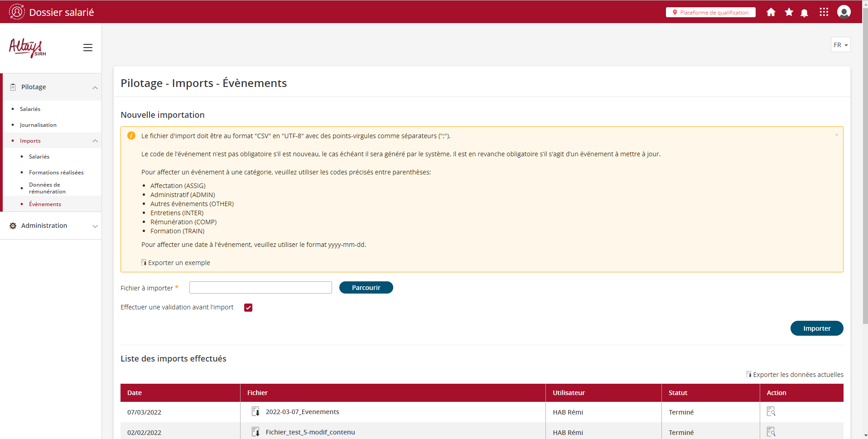Go to Journalisation menu item
The image size is (868, 439).
(x=38, y=125)
